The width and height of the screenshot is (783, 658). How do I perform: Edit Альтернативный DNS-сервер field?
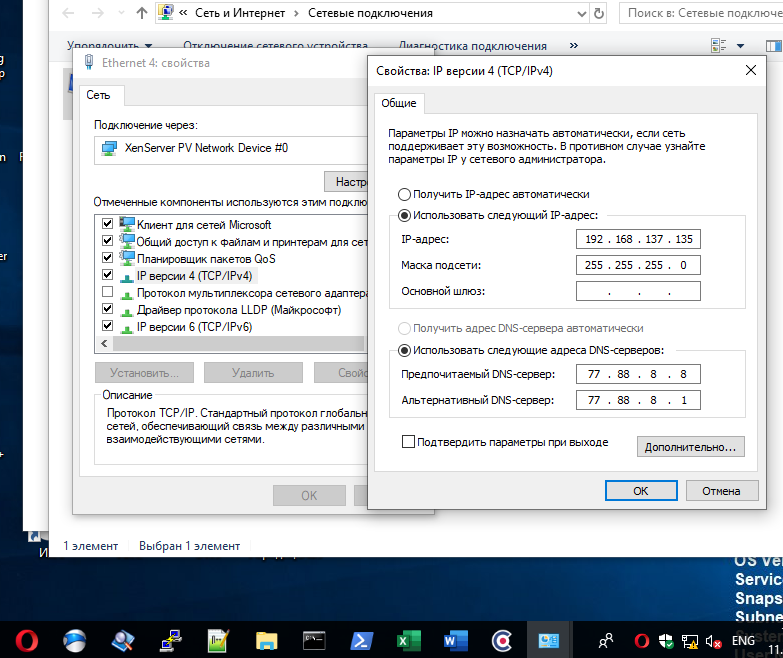coord(638,400)
